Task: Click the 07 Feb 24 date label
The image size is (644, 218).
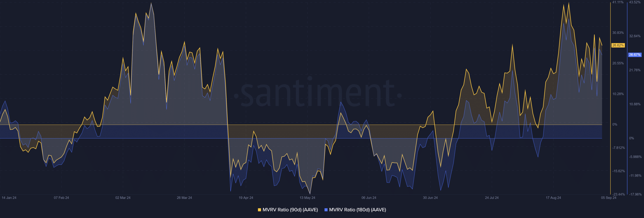Action: [61, 198]
